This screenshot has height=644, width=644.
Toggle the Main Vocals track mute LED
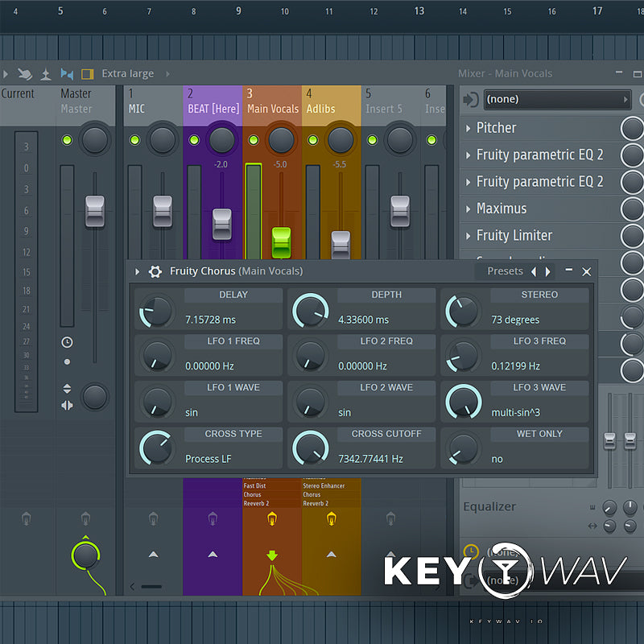point(254,140)
